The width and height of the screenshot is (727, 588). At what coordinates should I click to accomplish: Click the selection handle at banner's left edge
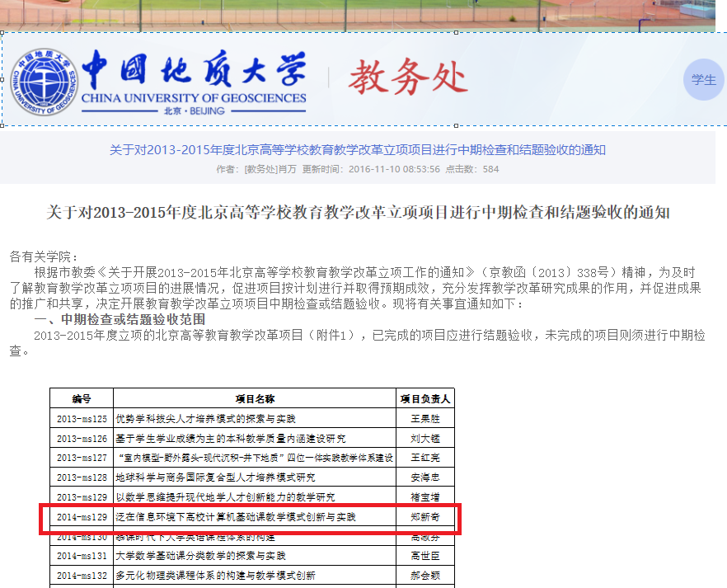click(x=2, y=80)
